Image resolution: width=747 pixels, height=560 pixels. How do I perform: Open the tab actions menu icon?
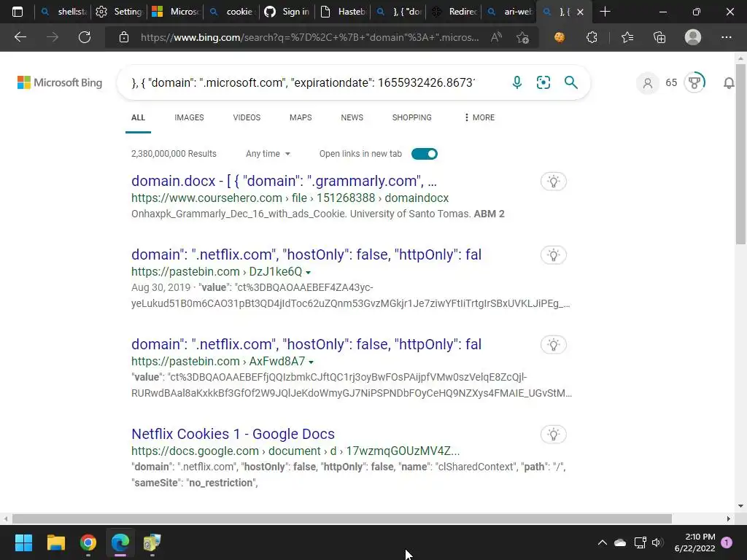click(18, 12)
